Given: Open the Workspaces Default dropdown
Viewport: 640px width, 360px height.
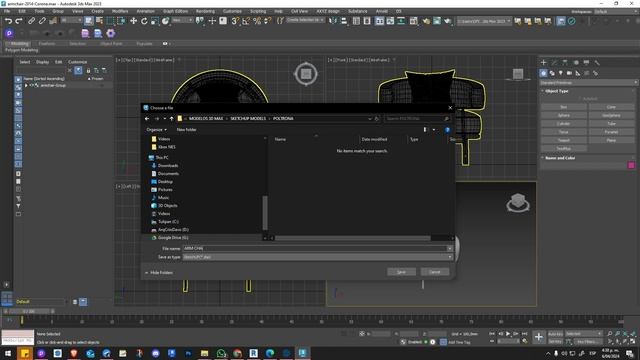Looking at the screenshot, I should (x=616, y=12).
